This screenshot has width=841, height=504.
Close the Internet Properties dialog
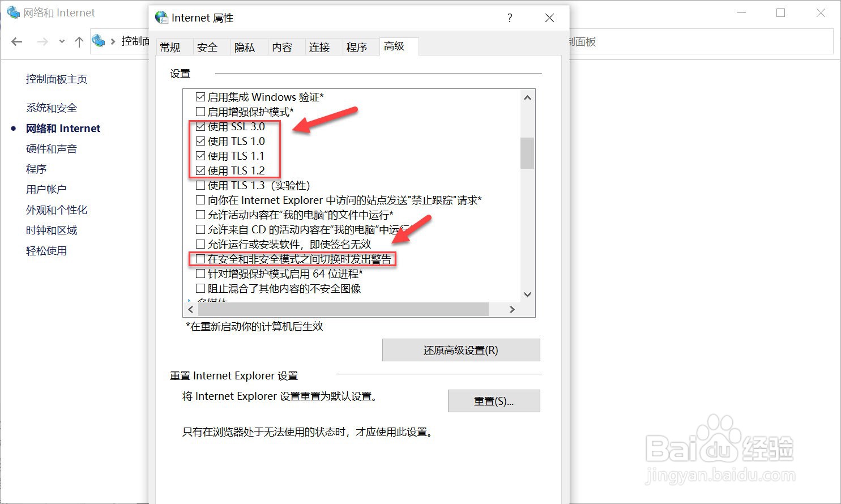(549, 18)
